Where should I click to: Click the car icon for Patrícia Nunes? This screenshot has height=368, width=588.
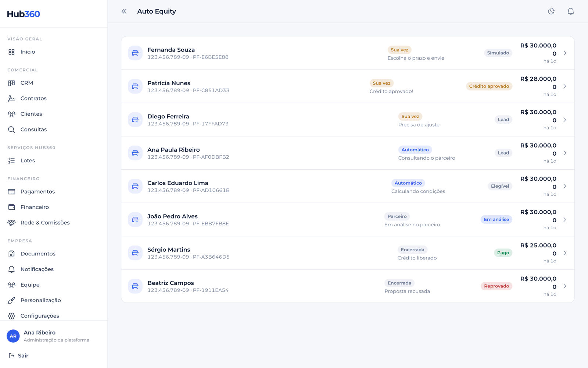135,86
